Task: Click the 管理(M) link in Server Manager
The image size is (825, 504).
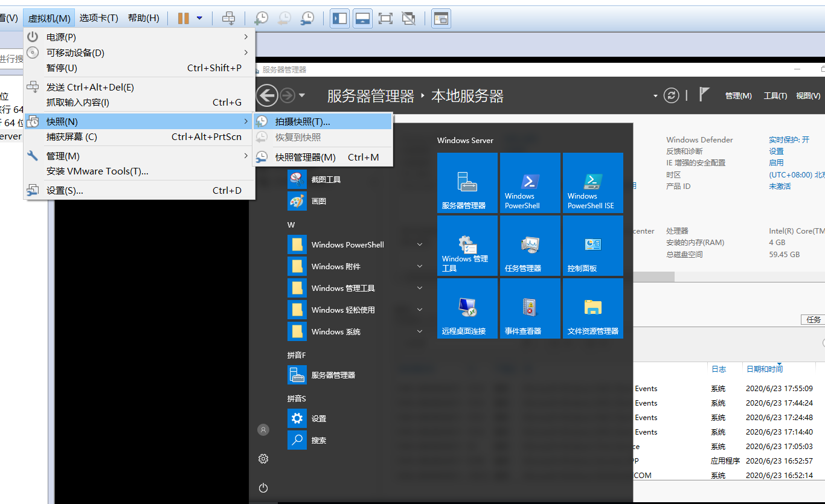Action: pos(738,95)
